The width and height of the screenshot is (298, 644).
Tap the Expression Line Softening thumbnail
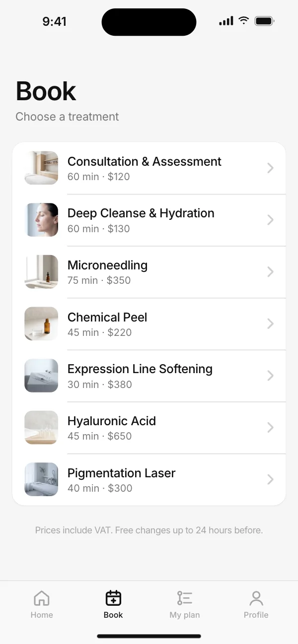tap(41, 376)
